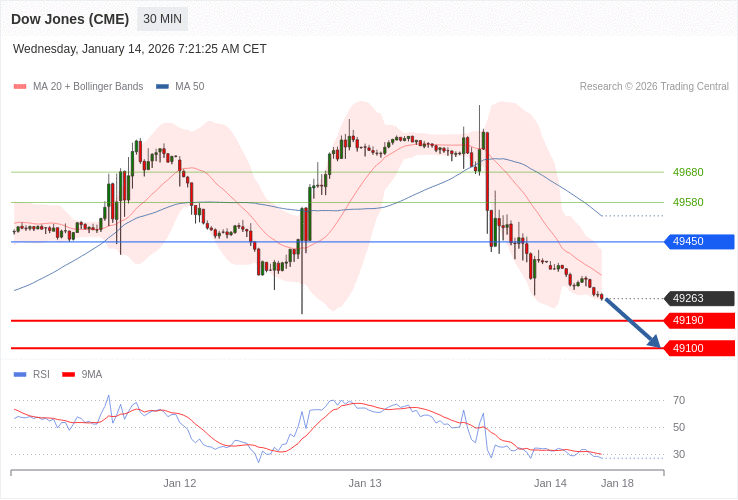The width and height of the screenshot is (738, 500).
Task: Click the Jan 14 date axis label
Action: click(550, 484)
